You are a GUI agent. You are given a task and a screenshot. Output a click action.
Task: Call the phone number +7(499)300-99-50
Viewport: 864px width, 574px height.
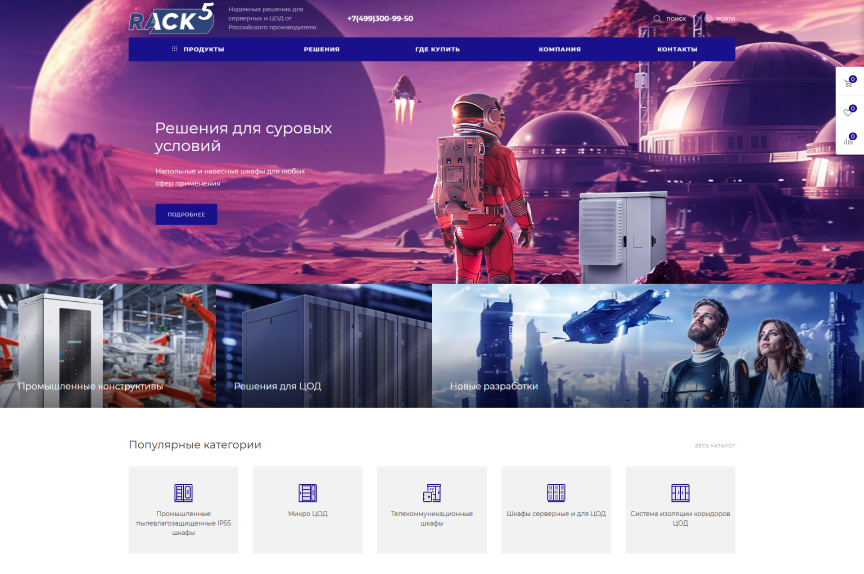[380, 19]
